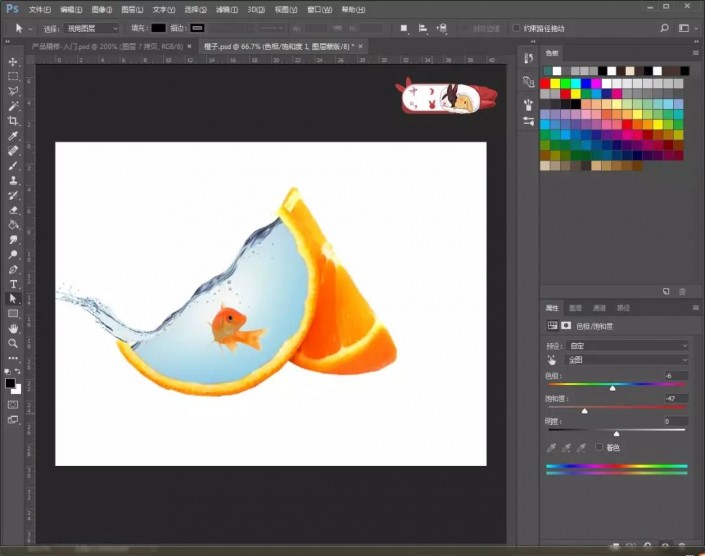The width and height of the screenshot is (705, 556).
Task: Open the 文件(F) menu
Action: coord(40,9)
